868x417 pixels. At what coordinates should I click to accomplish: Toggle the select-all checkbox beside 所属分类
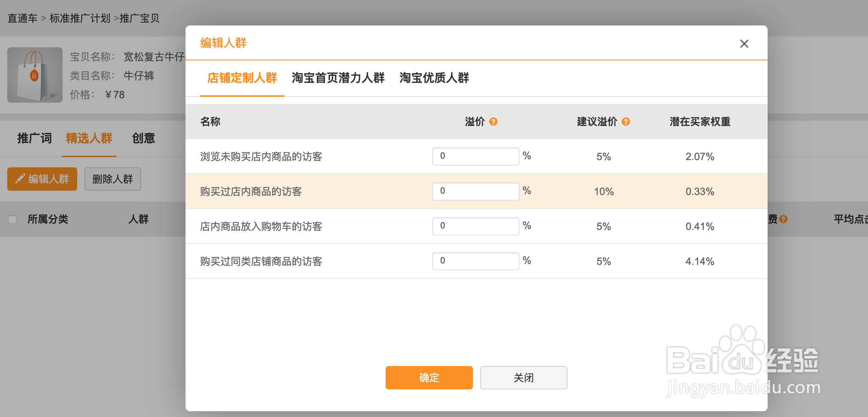point(12,219)
